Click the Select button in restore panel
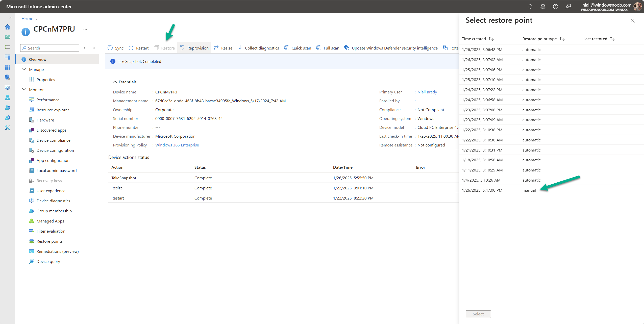The height and width of the screenshot is (324, 644). (x=478, y=314)
